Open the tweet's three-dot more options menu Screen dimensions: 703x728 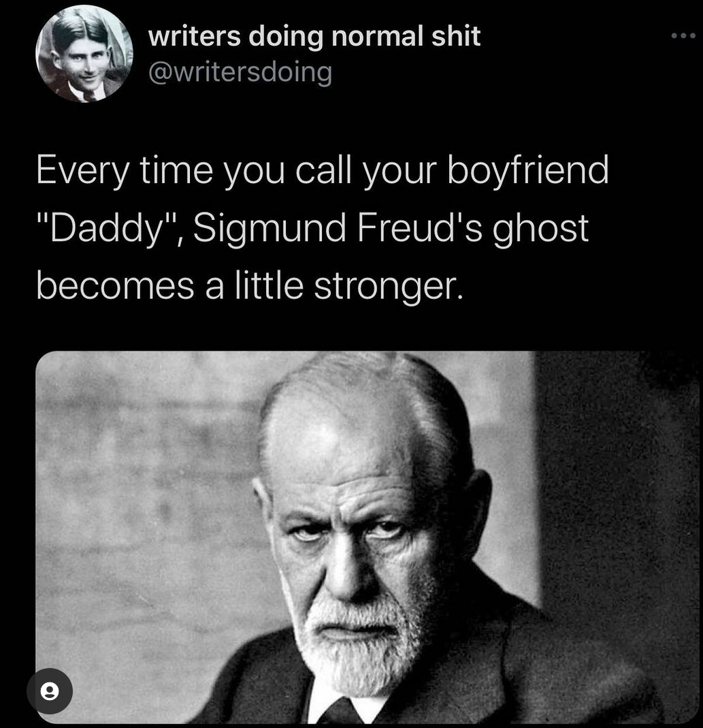tap(683, 35)
